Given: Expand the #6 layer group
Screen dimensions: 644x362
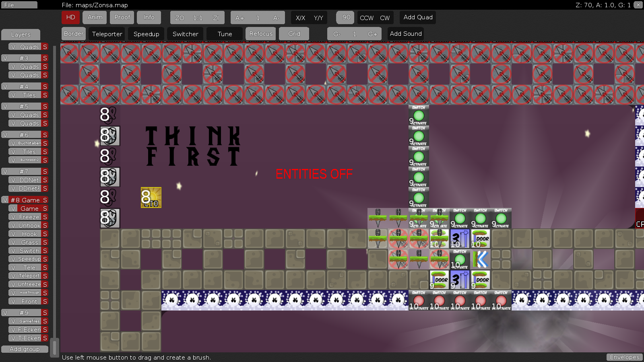Looking at the screenshot, I should [24, 135].
